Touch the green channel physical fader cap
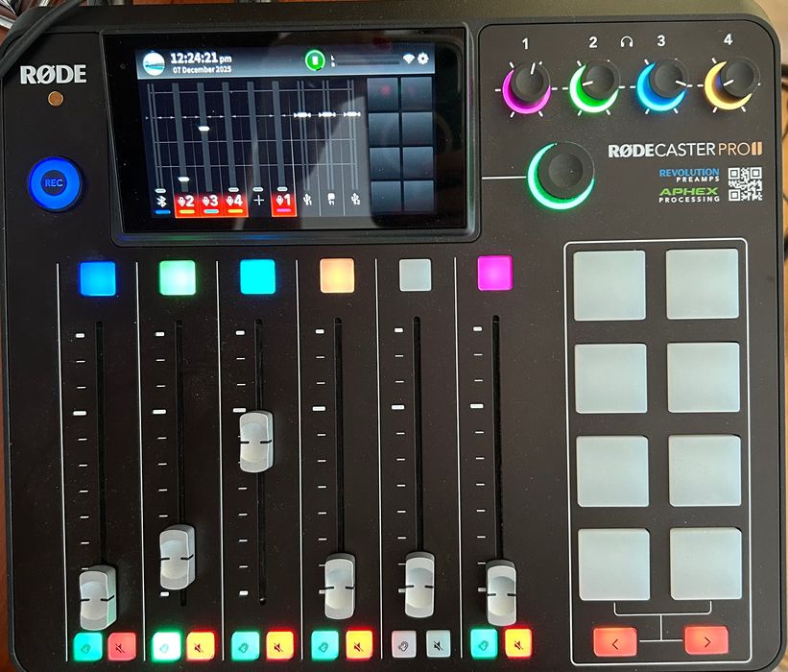The width and height of the screenshot is (788, 672). click(x=178, y=557)
